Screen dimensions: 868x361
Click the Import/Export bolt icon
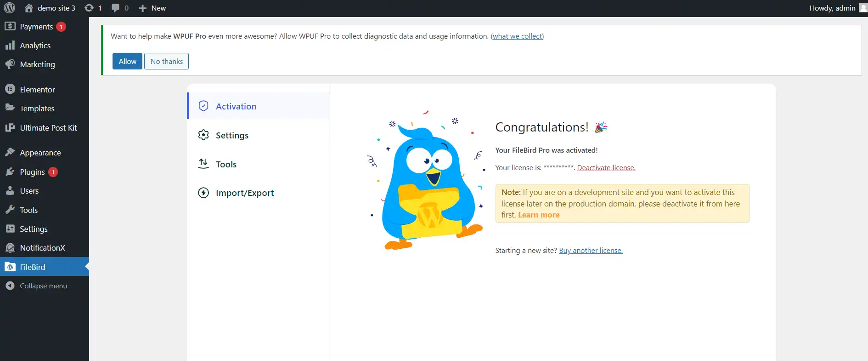203,193
